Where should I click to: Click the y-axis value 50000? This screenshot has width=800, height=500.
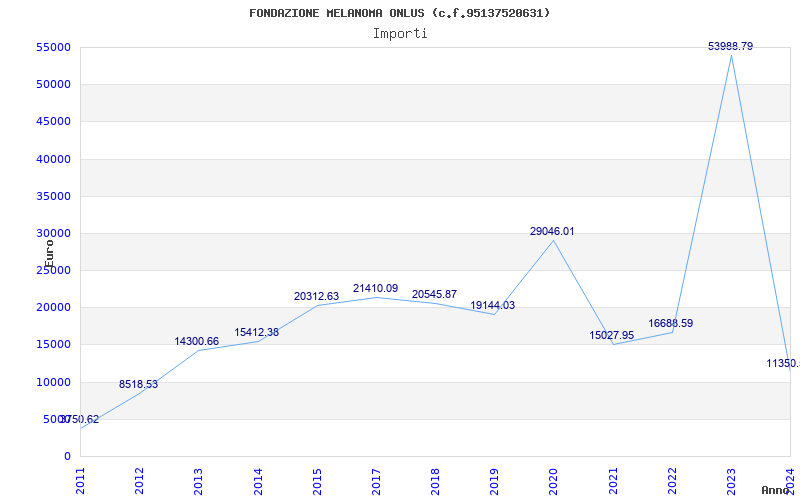[x=54, y=85]
